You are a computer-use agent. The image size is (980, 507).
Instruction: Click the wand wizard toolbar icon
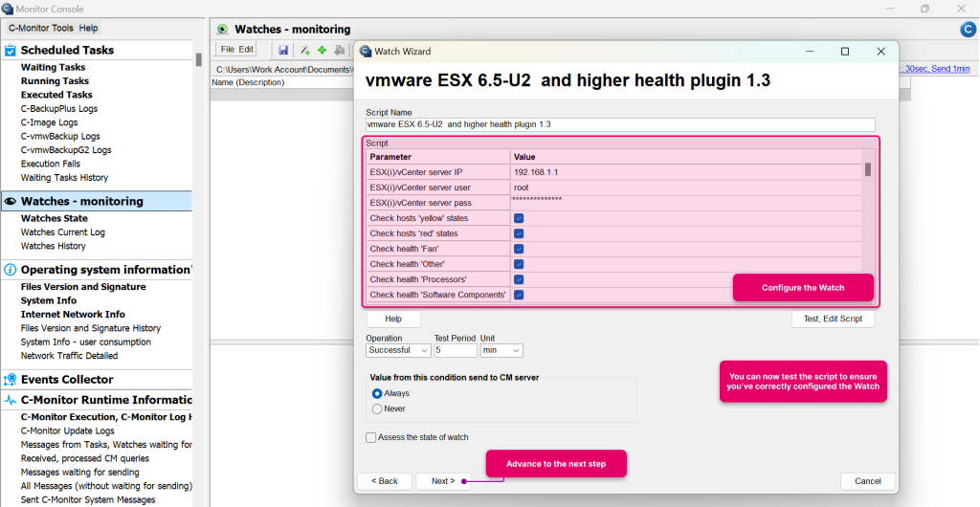[x=305, y=50]
